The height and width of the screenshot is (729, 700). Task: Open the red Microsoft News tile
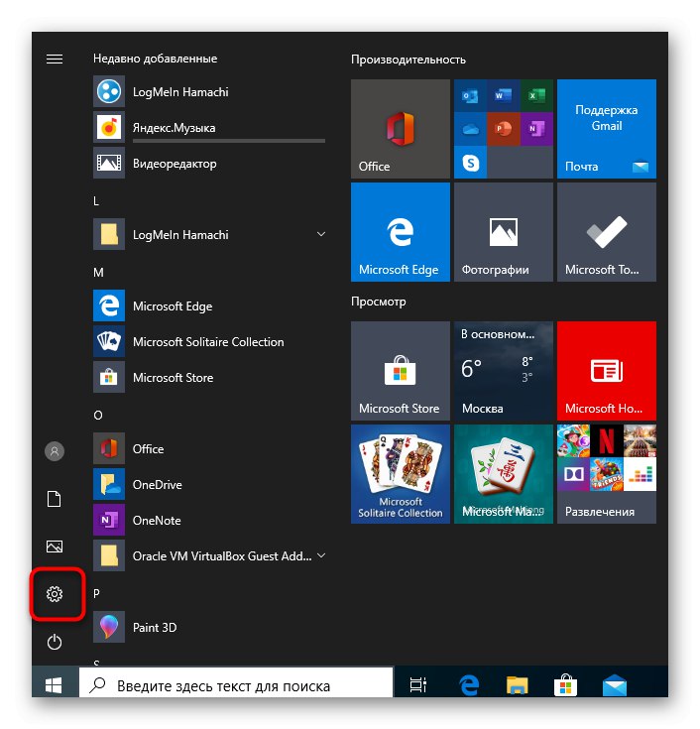pyautogui.click(x=607, y=371)
